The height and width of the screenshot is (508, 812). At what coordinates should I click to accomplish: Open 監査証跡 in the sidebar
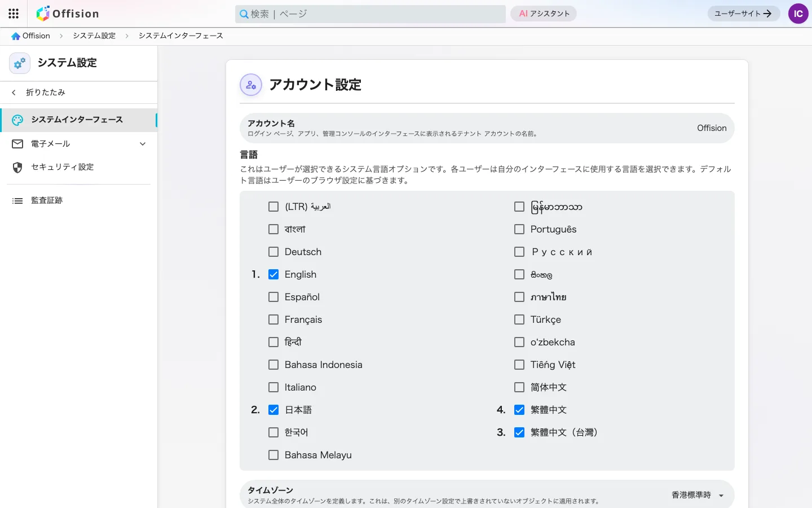pyautogui.click(x=78, y=201)
